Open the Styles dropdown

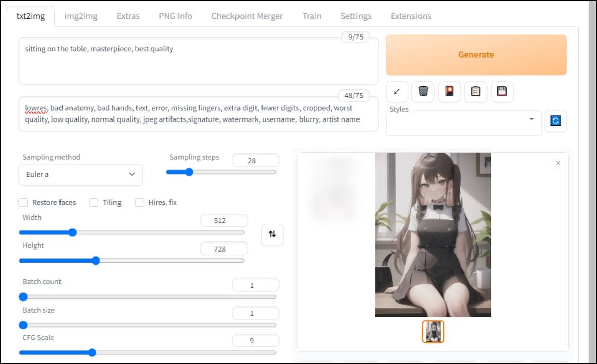464,123
